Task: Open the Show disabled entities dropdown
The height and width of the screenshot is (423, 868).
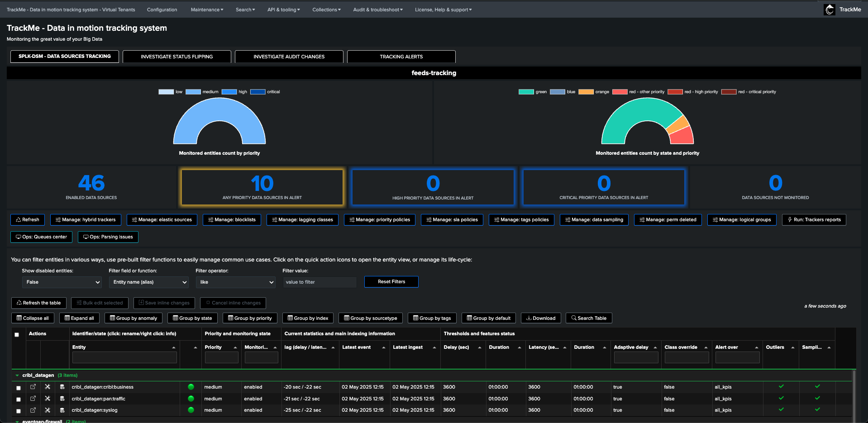Action: pos(62,282)
